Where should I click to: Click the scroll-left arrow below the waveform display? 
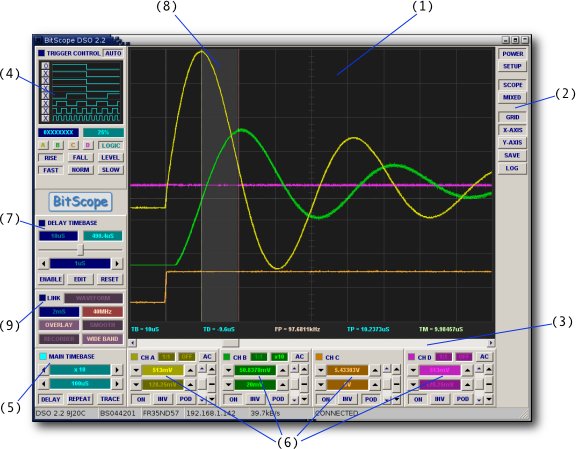point(133,343)
